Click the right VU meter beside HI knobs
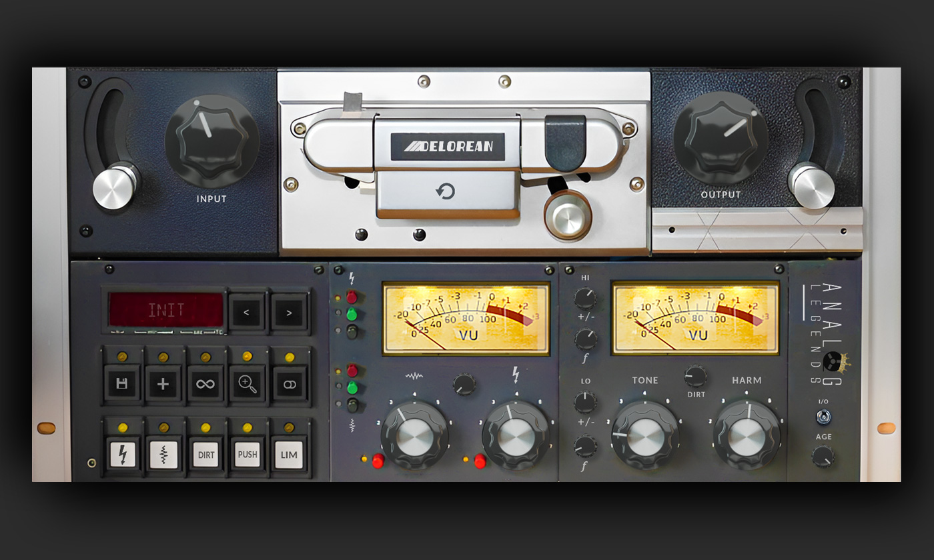Viewport: 934px width, 560px height. 695,317
